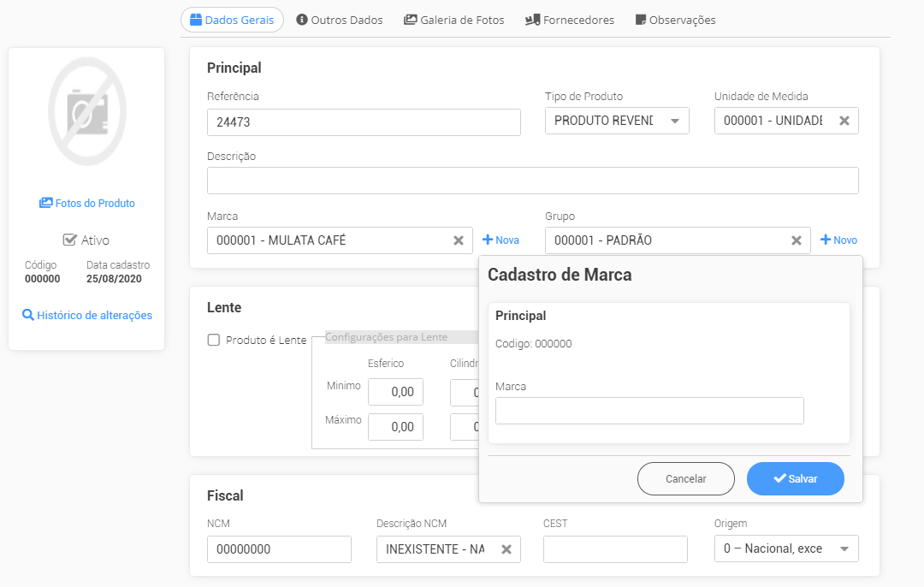Click the plus icon beside Novo

click(x=826, y=240)
